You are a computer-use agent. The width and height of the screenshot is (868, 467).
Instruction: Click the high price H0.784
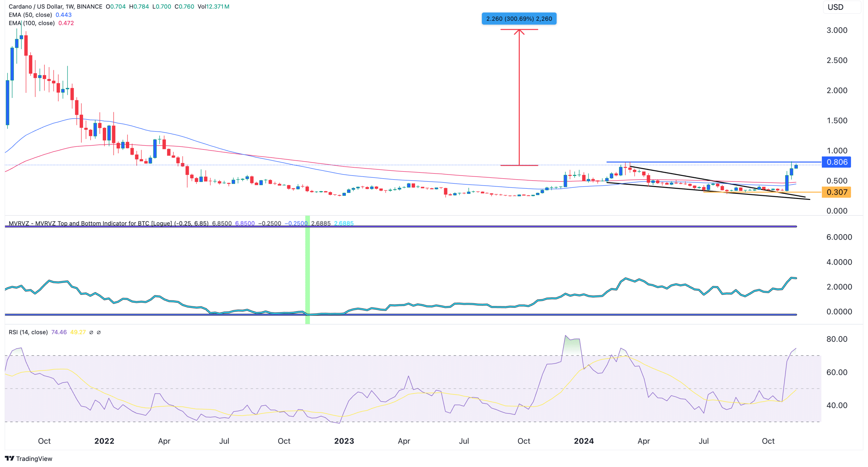139,6
